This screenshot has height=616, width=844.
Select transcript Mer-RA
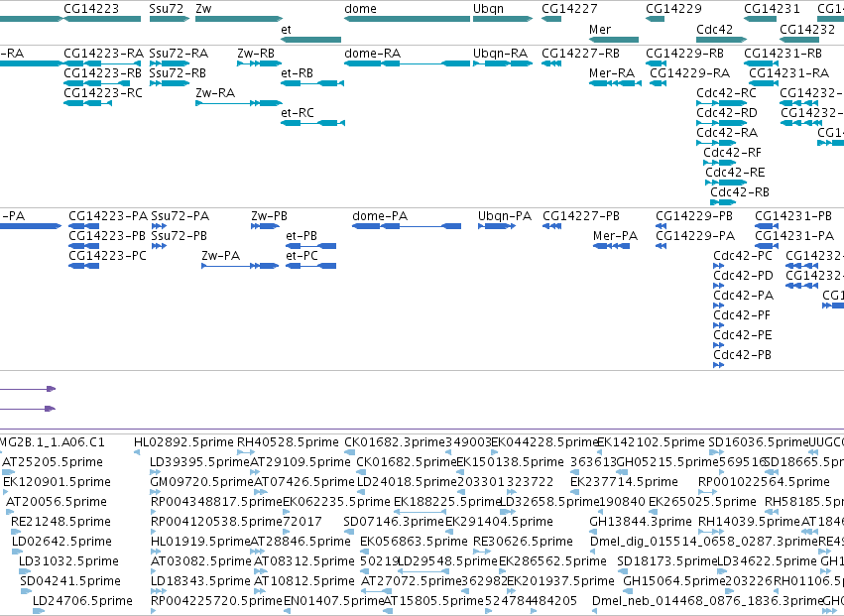[615, 83]
